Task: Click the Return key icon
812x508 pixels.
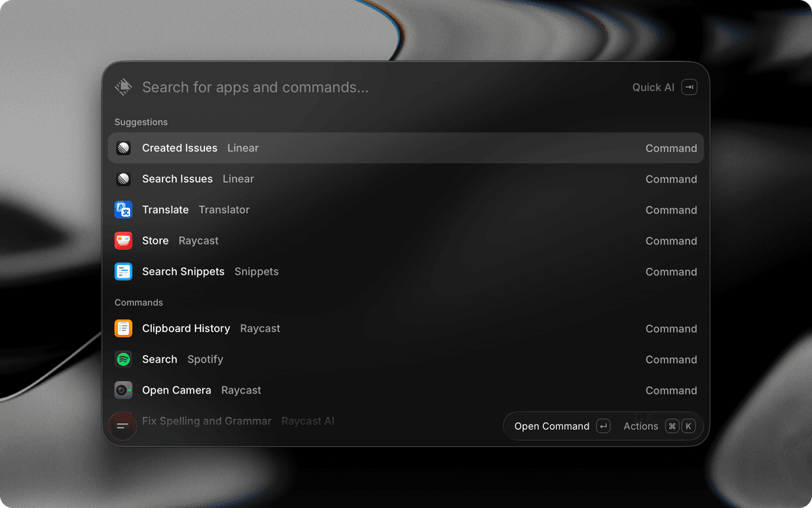Action: click(603, 426)
